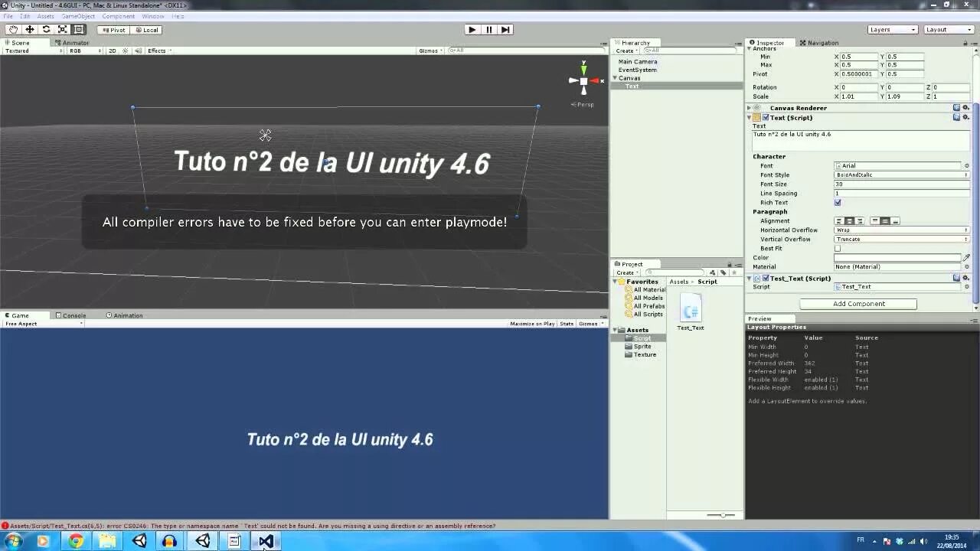Viewport: 980px width, 551px height.
Task: Toggle scene lighting sun icon
Action: coord(125,51)
